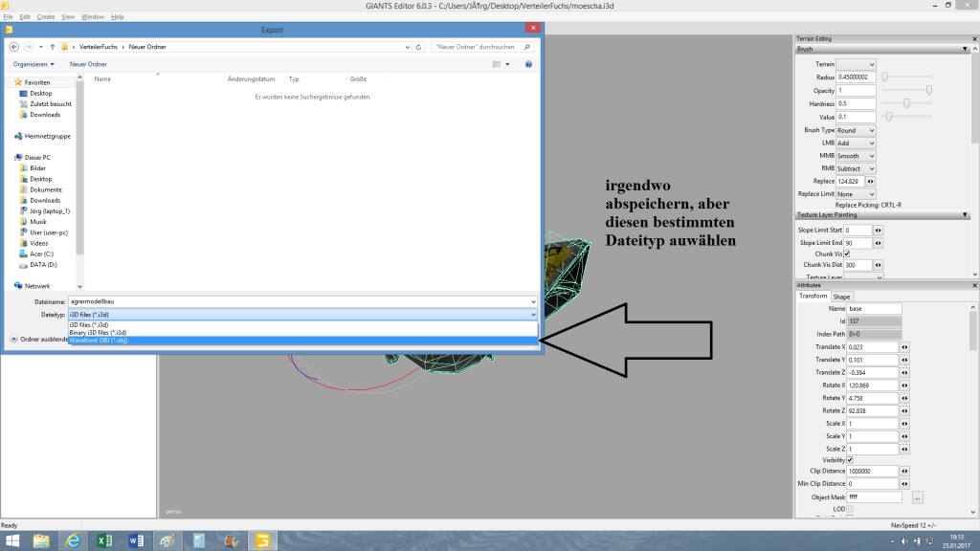Select Wavefront OBJ (*.obj) file type
The image size is (980, 551).
[x=302, y=341]
